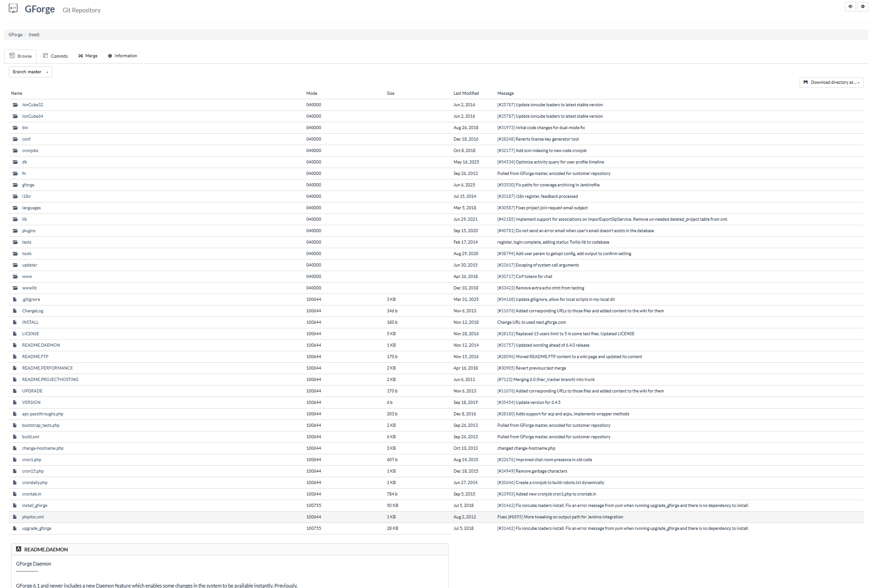This screenshot has height=588, width=872.
Task: Click the Git repository logo icon
Action: pyautogui.click(x=13, y=8)
